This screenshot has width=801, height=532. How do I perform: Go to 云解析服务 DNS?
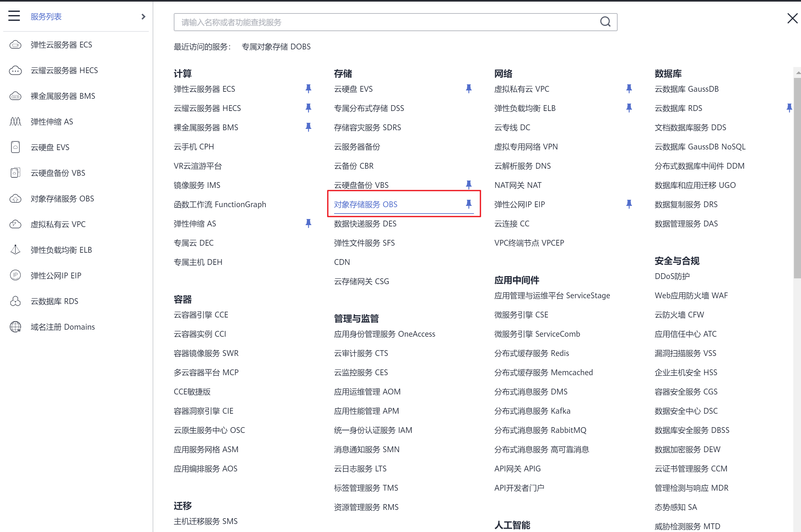point(522,166)
